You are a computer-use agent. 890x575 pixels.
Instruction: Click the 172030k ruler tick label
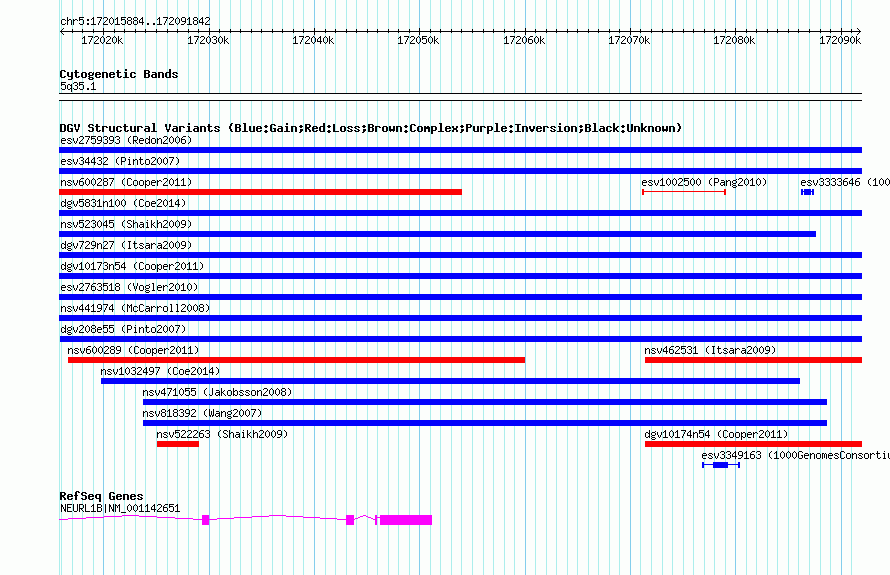pos(208,40)
